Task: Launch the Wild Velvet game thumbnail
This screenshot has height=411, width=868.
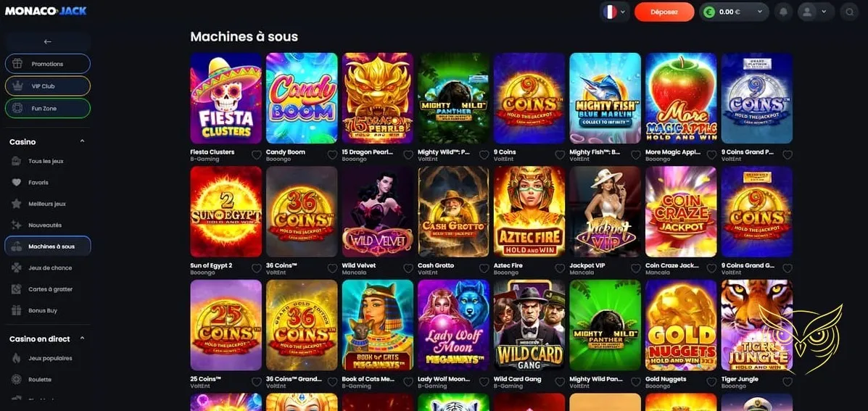Action: [378, 212]
